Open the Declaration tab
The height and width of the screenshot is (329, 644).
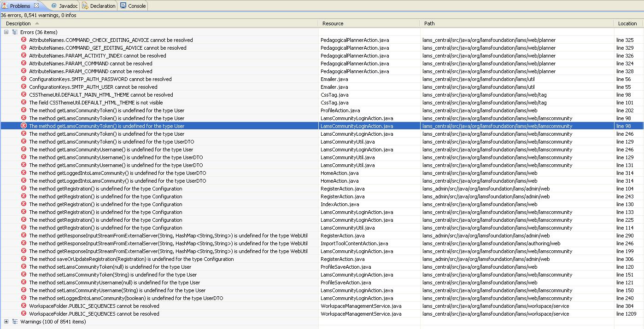click(x=99, y=6)
